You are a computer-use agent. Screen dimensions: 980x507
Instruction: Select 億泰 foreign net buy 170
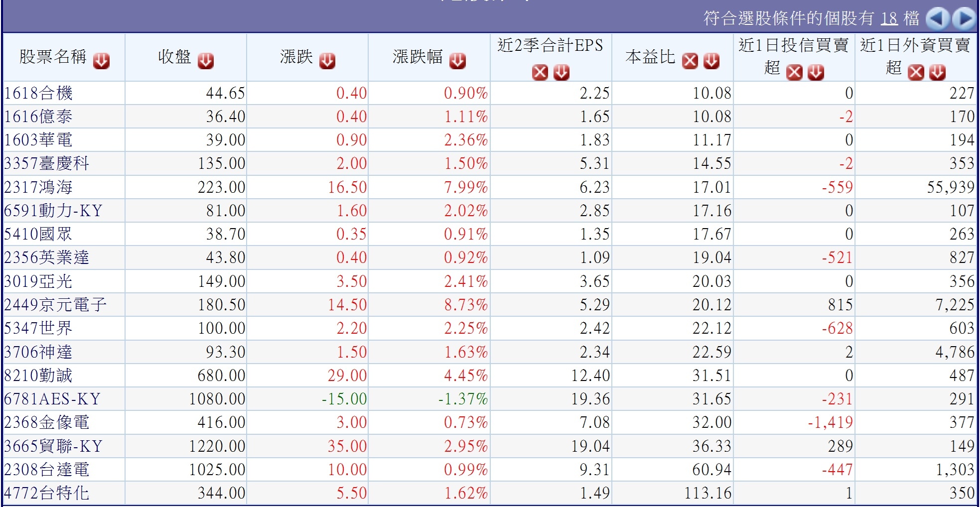962,117
